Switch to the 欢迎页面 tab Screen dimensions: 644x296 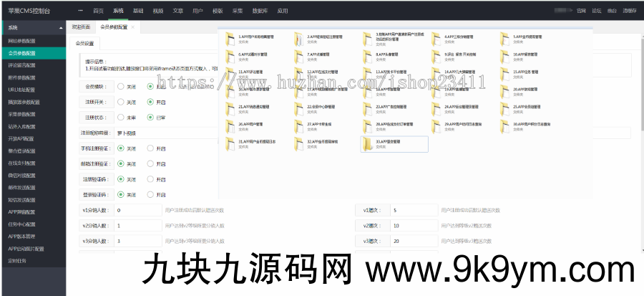[82, 27]
